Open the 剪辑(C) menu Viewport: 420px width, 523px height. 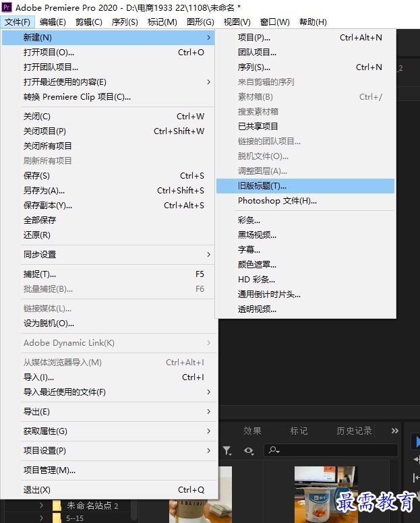(x=88, y=22)
